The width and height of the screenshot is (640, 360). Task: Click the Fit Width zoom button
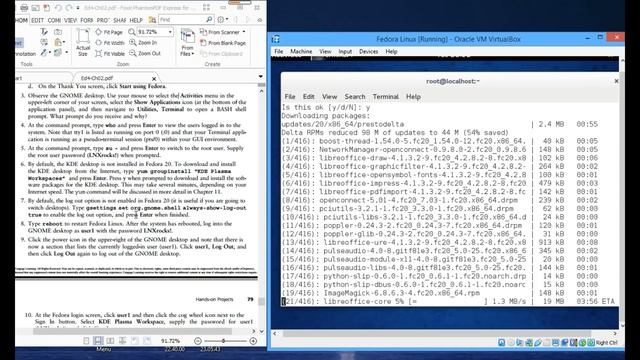point(109,42)
